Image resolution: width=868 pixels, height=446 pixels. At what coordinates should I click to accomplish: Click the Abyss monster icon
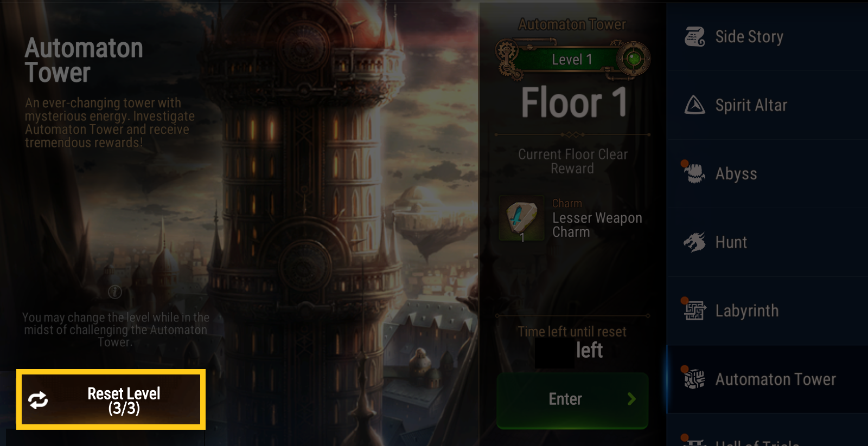tap(694, 173)
